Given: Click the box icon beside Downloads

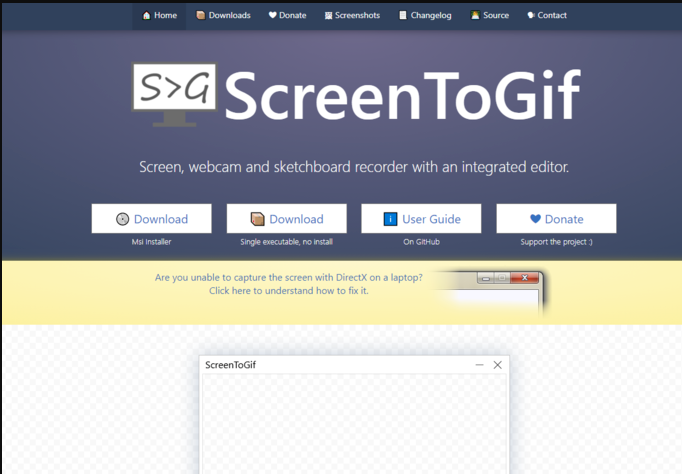Looking at the screenshot, I should 201,15.
